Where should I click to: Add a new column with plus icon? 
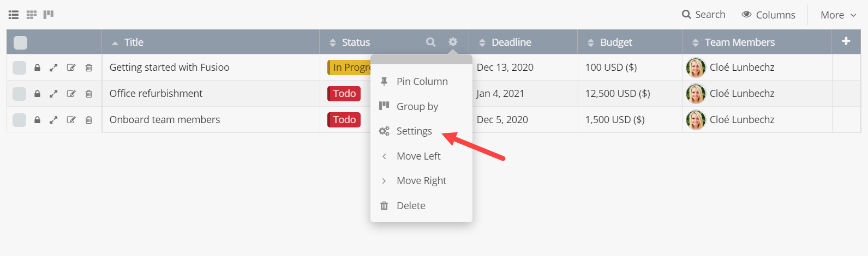click(x=846, y=41)
